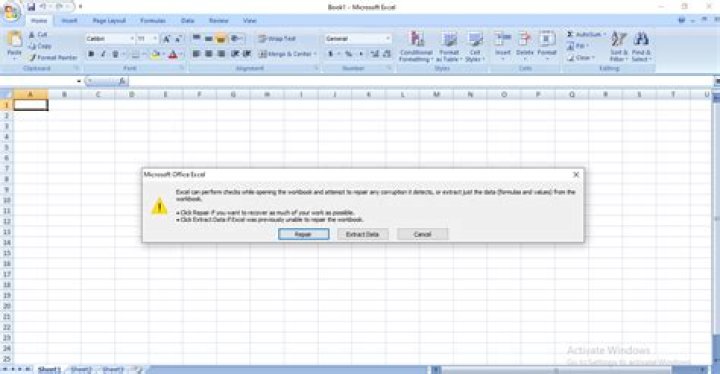Decrease the cell indent

click(235, 54)
